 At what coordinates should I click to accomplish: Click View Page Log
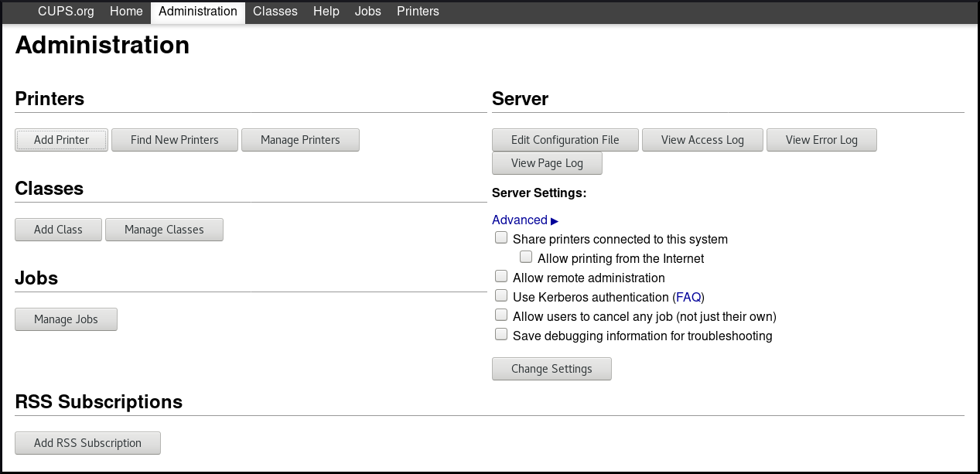point(547,163)
